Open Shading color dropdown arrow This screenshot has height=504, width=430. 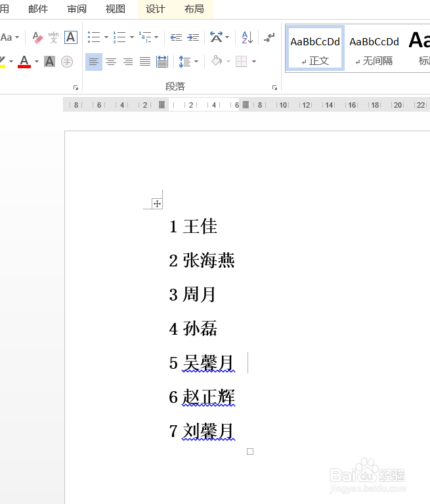[228, 62]
